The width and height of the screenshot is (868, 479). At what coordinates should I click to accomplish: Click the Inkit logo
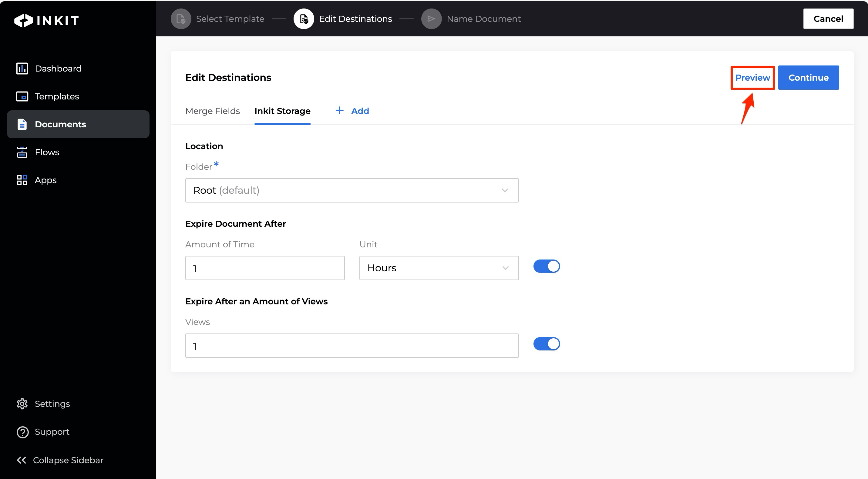(46, 21)
